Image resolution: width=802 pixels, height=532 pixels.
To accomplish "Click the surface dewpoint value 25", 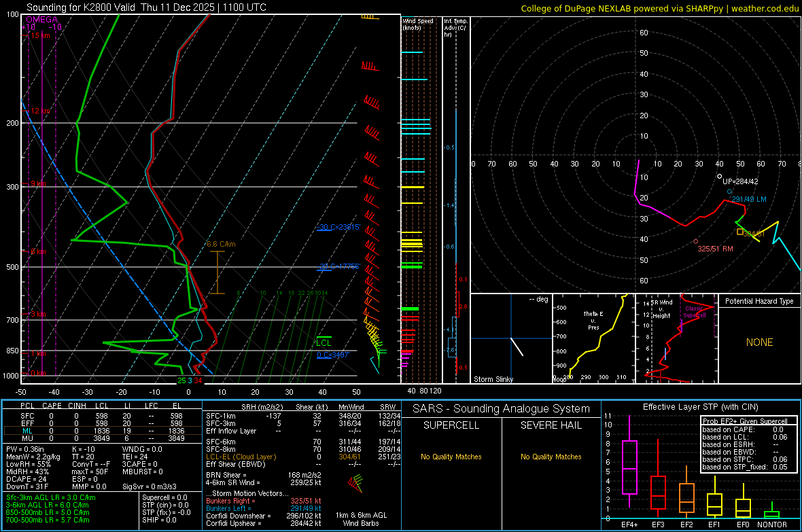I will point(181,380).
